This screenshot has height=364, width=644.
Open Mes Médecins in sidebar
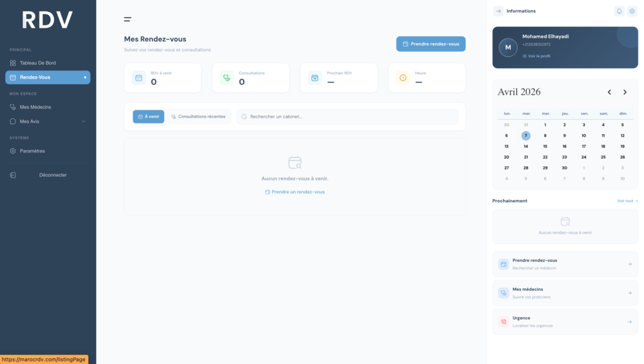tap(35, 107)
